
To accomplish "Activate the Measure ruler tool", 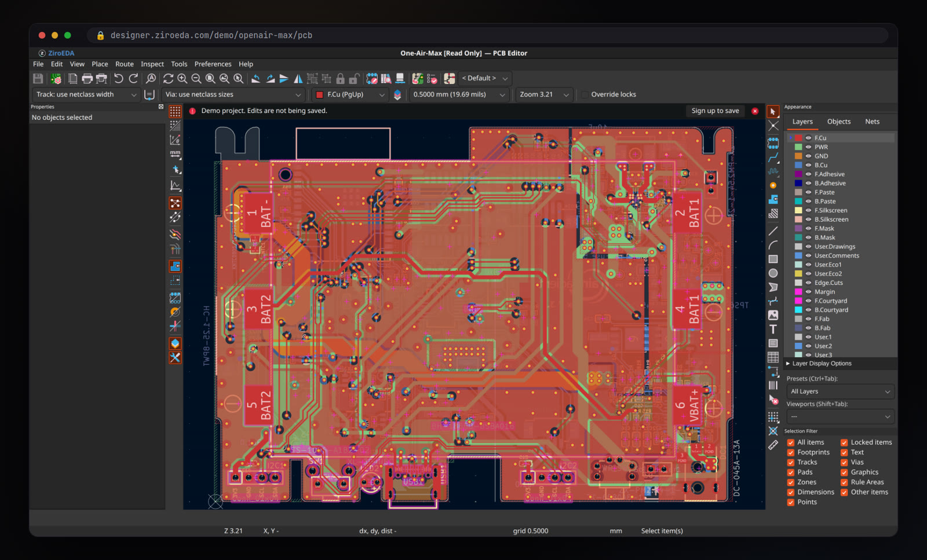I will pyautogui.click(x=773, y=445).
